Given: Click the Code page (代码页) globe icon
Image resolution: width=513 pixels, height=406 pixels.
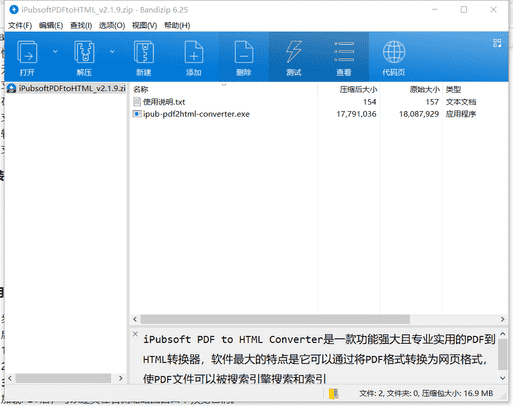Looking at the screenshot, I should pos(394,52).
